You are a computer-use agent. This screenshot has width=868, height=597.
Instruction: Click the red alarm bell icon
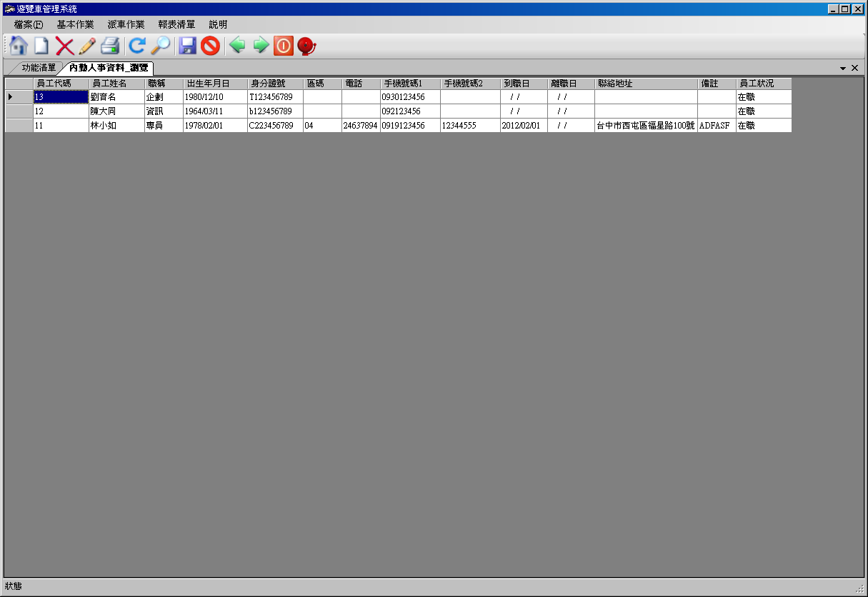pyautogui.click(x=306, y=46)
